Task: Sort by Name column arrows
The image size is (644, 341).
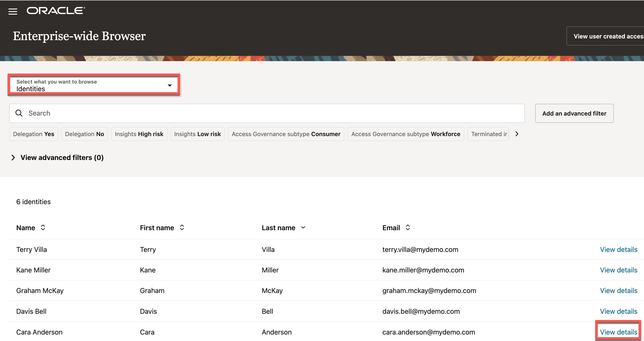Action: (x=43, y=228)
